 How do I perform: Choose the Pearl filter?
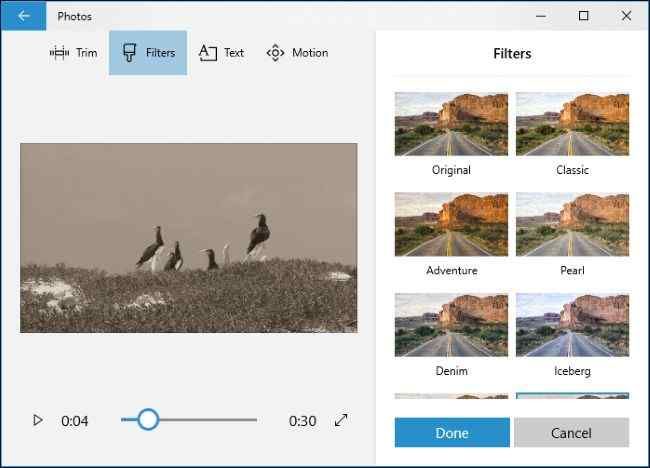(572, 224)
